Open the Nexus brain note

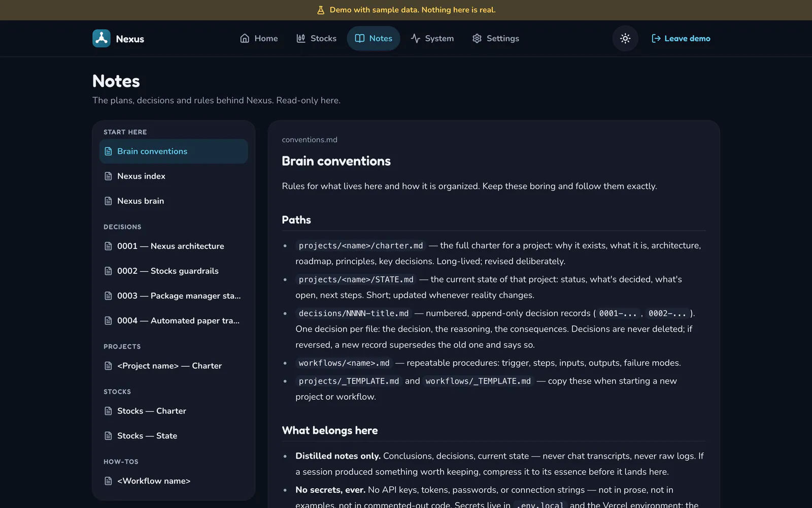pos(174,201)
